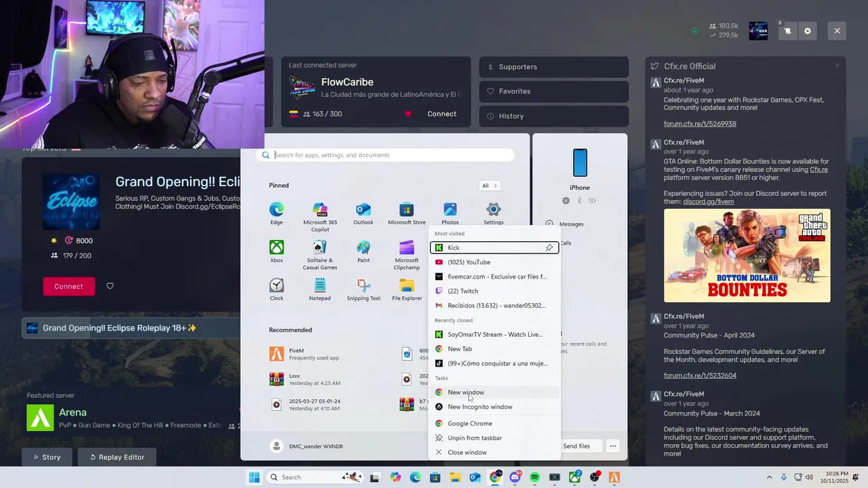Click the microphone icon in system tray
868x488 pixels.
(x=784, y=477)
